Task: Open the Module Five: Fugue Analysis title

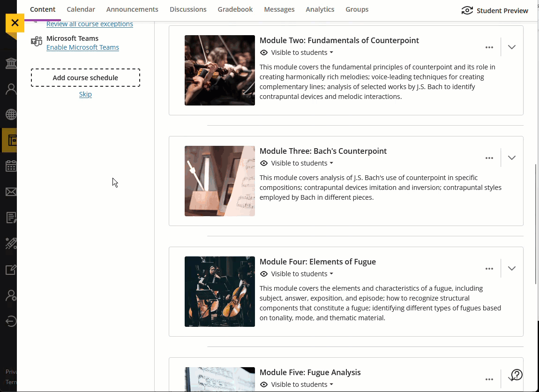Action: point(310,372)
